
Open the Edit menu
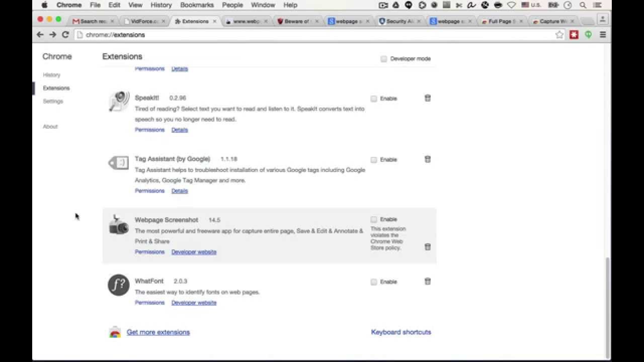click(x=114, y=5)
